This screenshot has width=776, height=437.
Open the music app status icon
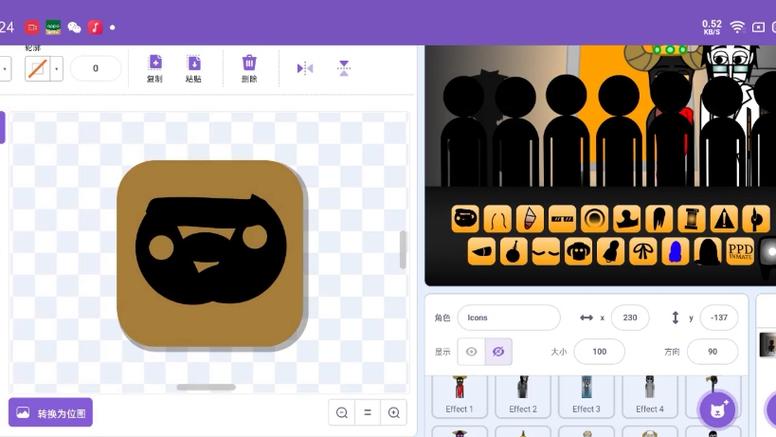point(95,27)
